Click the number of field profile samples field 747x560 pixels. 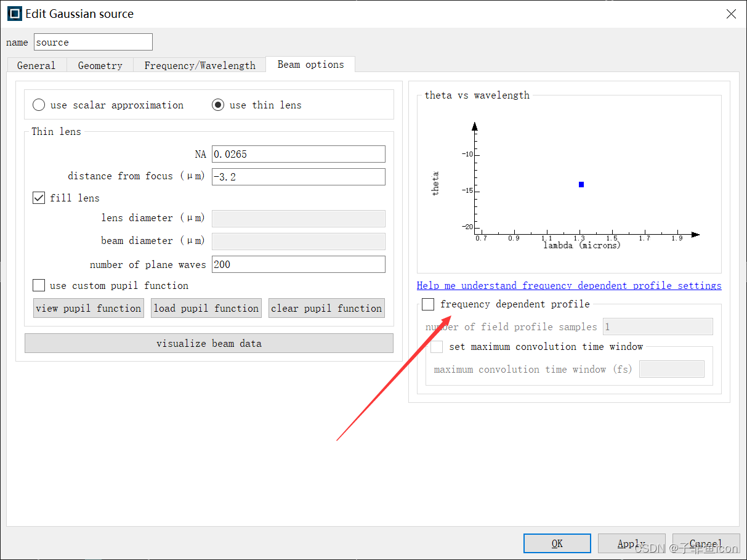[x=658, y=327]
